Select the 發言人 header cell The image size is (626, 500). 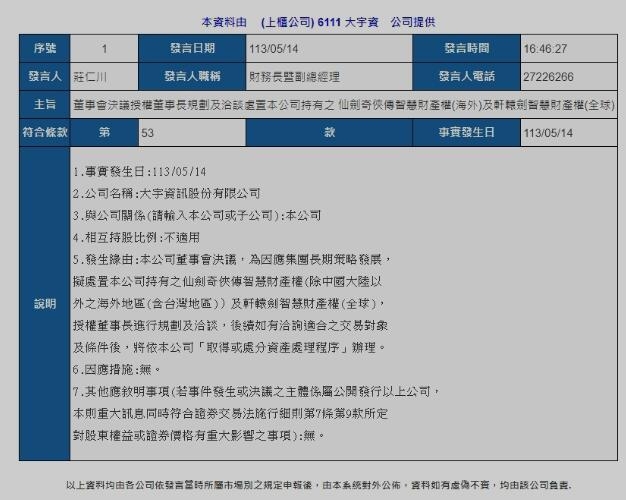[45, 76]
